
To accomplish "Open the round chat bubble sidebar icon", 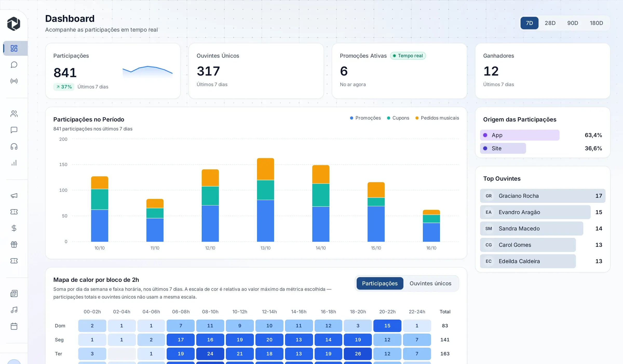I will pos(14,65).
